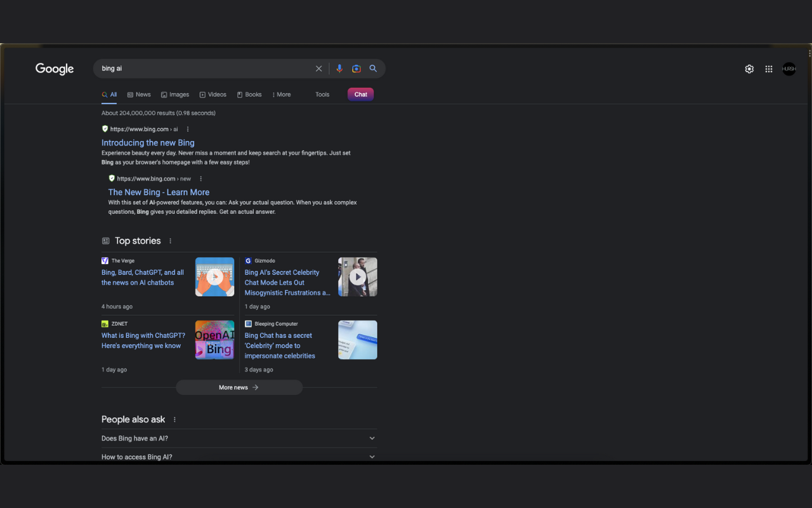Open 'The New Bing - Learn More' result
Viewport: 812px width, 508px height.
[x=159, y=192]
